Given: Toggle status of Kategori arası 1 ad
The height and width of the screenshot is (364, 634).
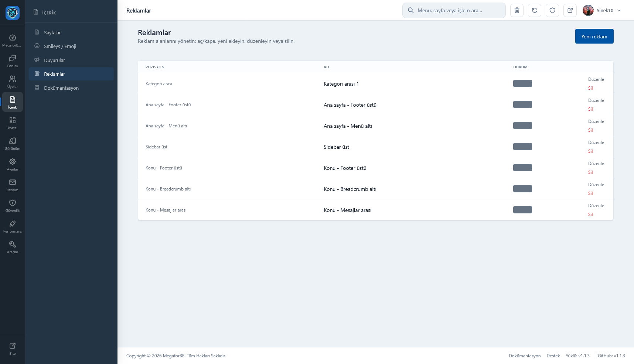Looking at the screenshot, I should 522,83.
